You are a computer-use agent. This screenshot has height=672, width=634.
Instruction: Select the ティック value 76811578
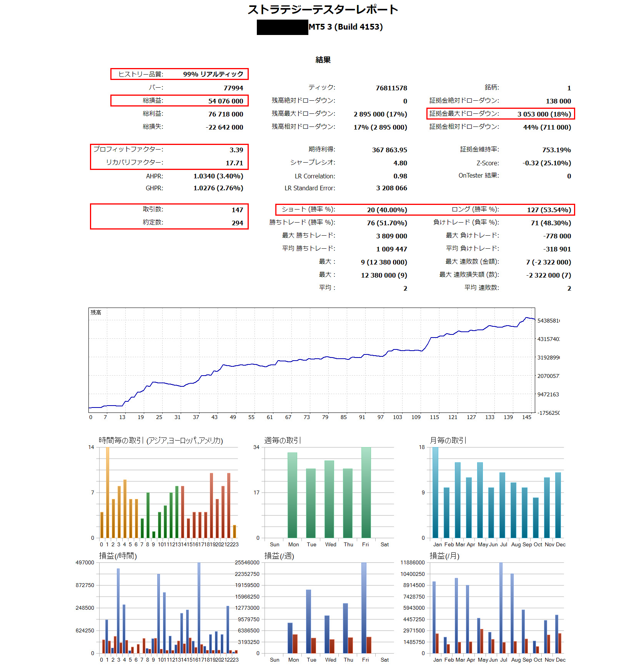click(391, 88)
